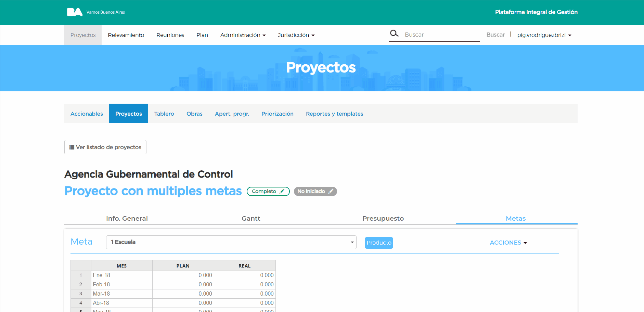Click pencil icon on Completo badge
This screenshot has height=312, width=644.
282,191
